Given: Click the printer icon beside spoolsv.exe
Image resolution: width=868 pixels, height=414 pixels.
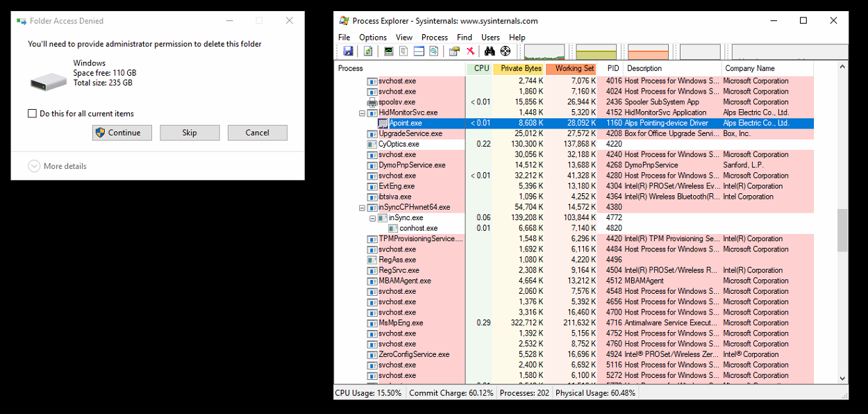Looking at the screenshot, I should [x=372, y=102].
